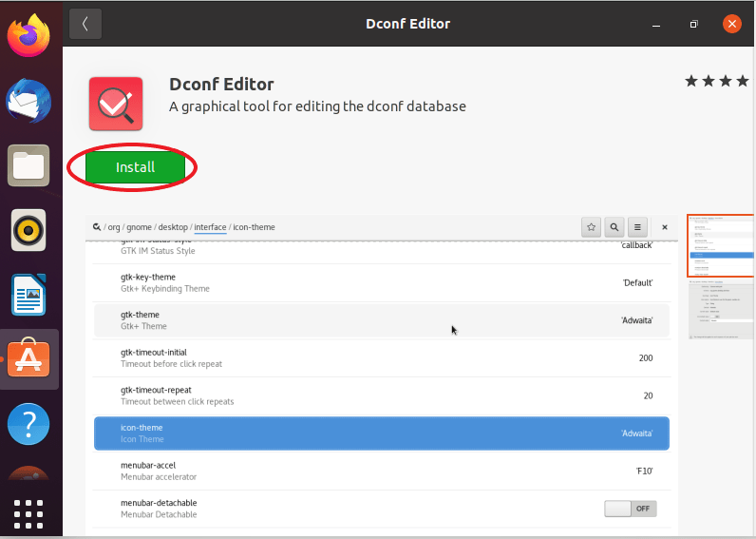This screenshot has width=756, height=539.
Task: Show Applications grid in dock
Action: point(28,514)
